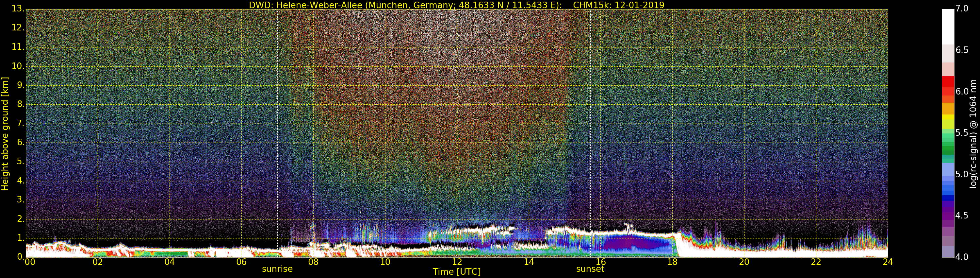Click the dark blue segment of the colorbar
Image resolution: width=980 pixels, height=278 pixels.
(x=948, y=198)
